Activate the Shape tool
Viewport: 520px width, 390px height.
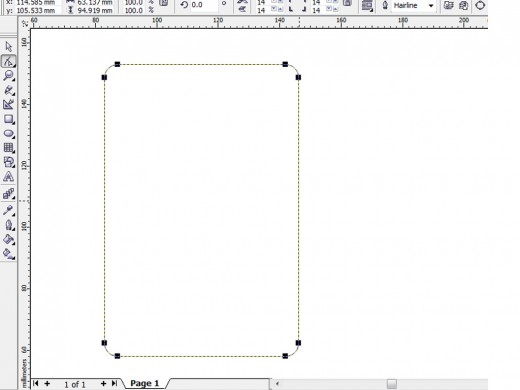point(9,61)
